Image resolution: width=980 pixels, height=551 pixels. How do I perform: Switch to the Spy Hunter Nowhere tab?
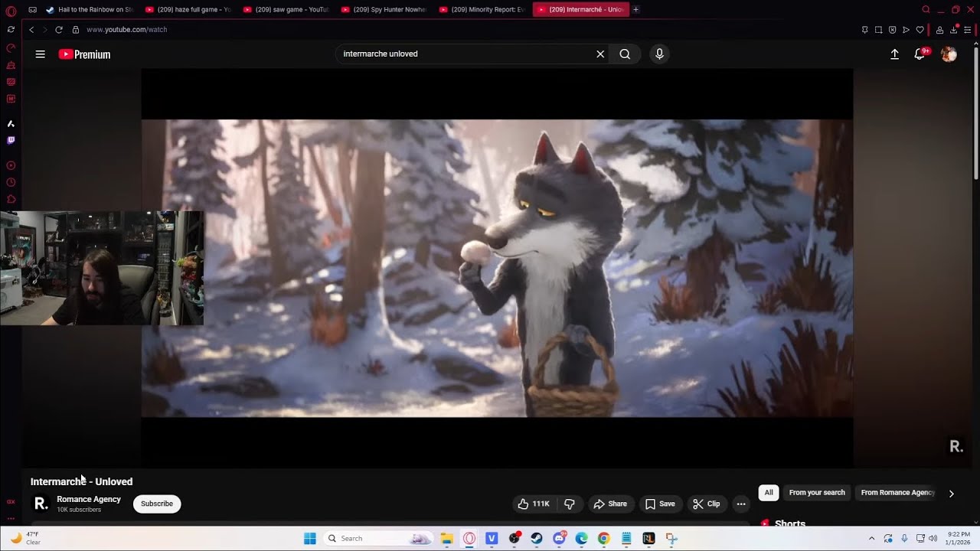coord(384,9)
